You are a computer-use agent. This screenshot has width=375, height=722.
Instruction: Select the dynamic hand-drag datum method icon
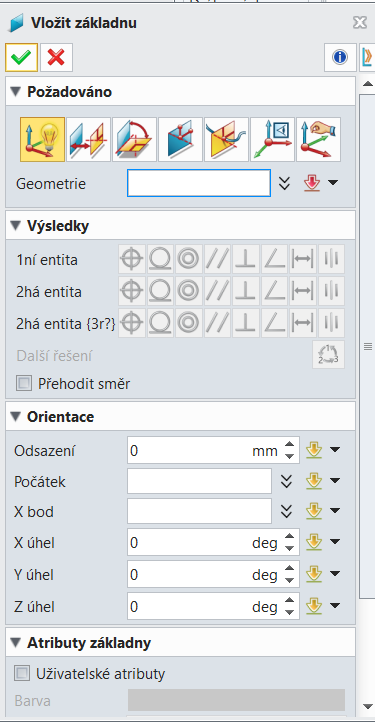coord(319,140)
